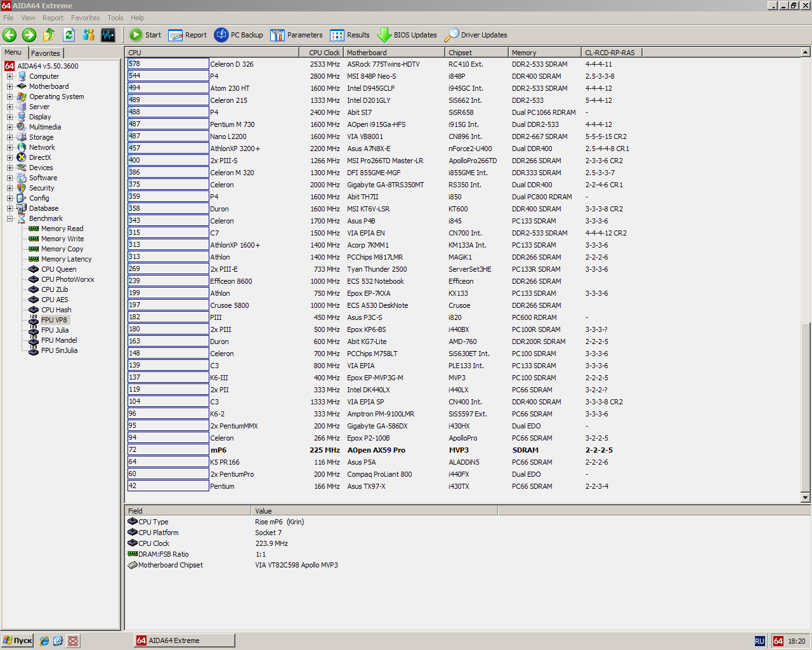This screenshot has width=812, height=650.
Task: Click the results list vertical scrollbar thumb
Action: [806, 406]
